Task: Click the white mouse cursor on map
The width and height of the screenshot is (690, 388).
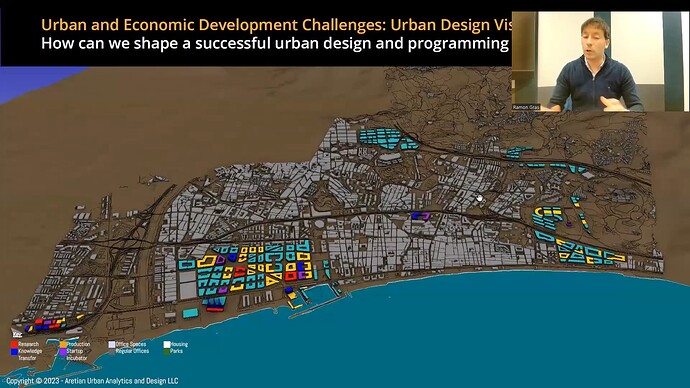Action: (480, 198)
